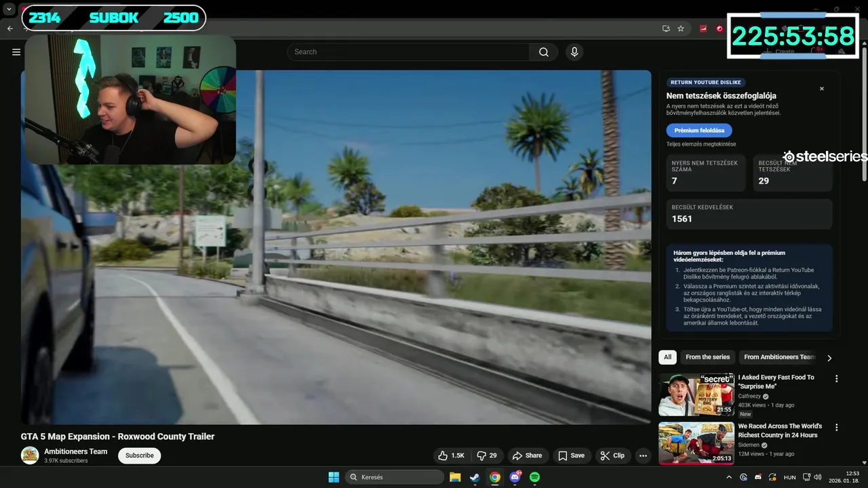The width and height of the screenshot is (868, 488).
Task: Open the YouTube guide hamburger menu
Action: click(16, 52)
